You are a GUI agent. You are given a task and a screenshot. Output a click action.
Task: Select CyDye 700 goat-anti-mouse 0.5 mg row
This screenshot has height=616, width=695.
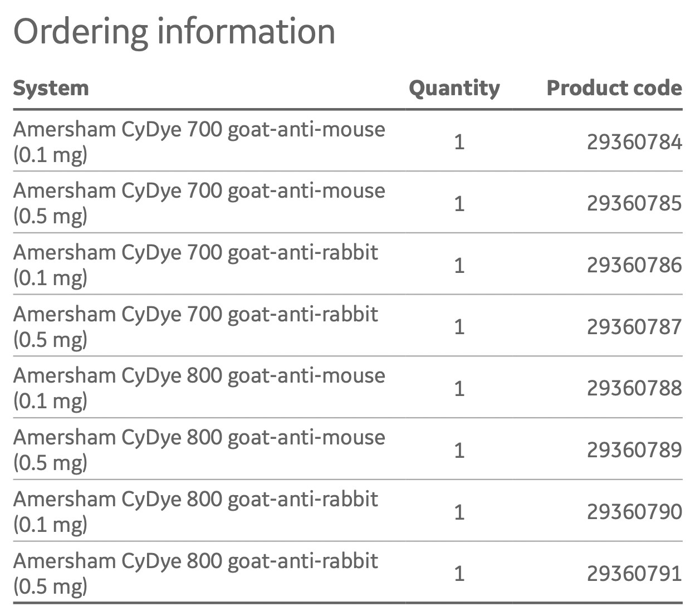pyautogui.click(x=347, y=203)
